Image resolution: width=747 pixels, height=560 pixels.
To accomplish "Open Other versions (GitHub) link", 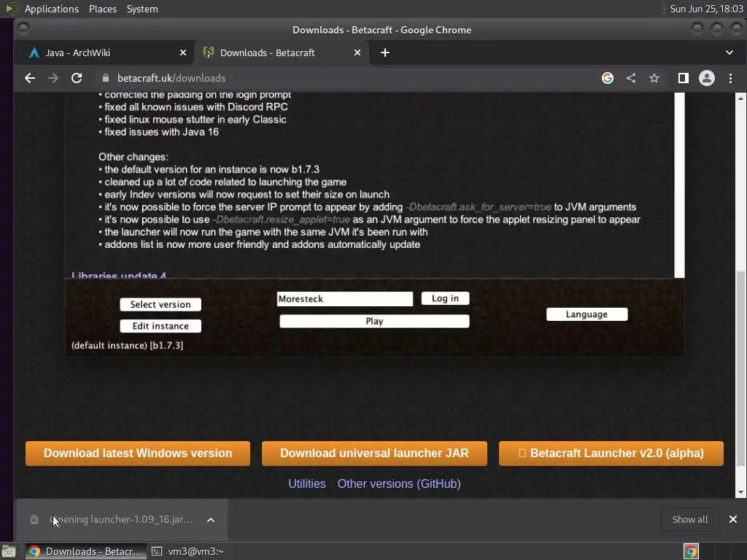I will pyautogui.click(x=399, y=483).
